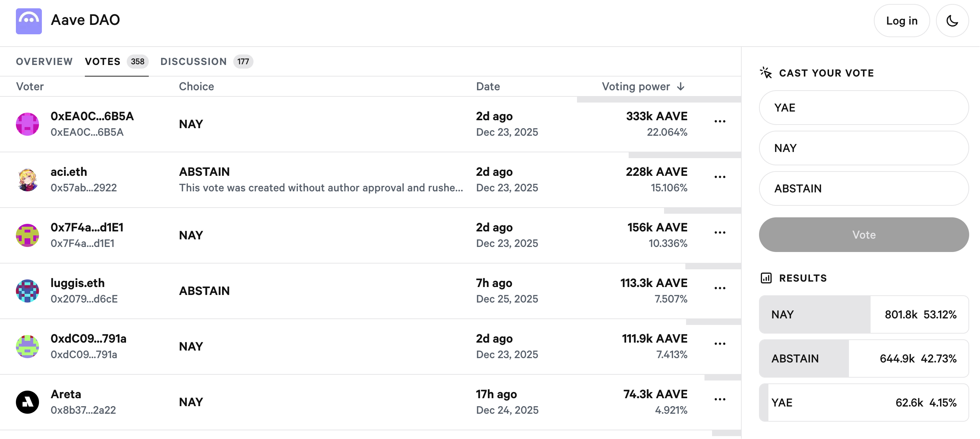Screen dimensions: 980x439
Task: Click the Log in button
Action: [902, 21]
